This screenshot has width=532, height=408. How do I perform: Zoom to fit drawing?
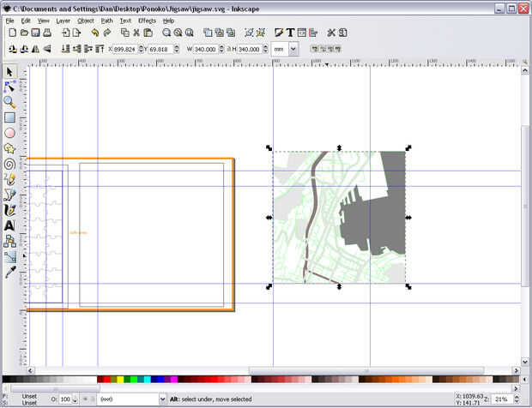click(x=178, y=33)
